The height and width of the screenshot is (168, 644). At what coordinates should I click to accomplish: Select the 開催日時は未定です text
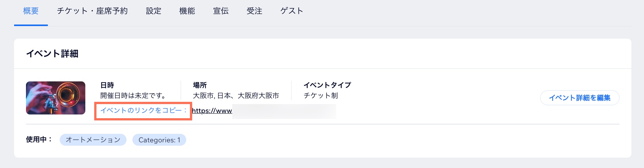[133, 96]
